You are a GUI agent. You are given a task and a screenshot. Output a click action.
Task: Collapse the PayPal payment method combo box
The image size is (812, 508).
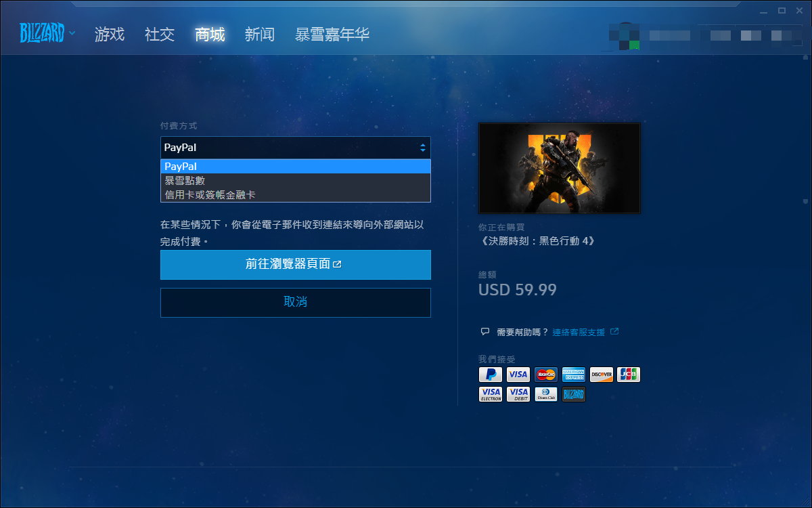point(296,148)
